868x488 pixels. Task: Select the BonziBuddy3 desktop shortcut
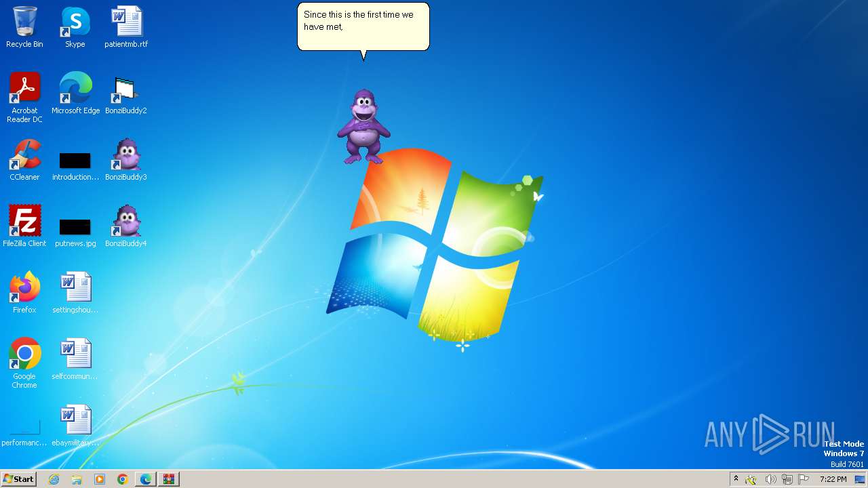click(x=126, y=160)
